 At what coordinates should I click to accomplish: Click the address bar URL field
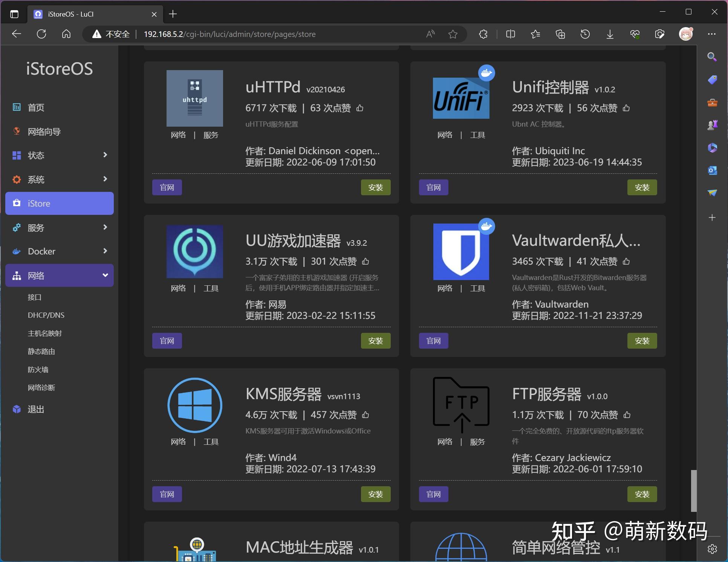pos(230,34)
